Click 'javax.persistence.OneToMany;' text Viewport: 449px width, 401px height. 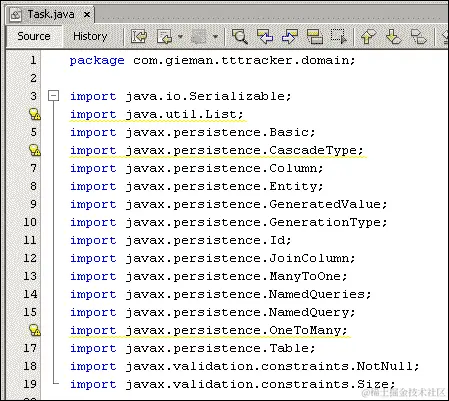236,330
